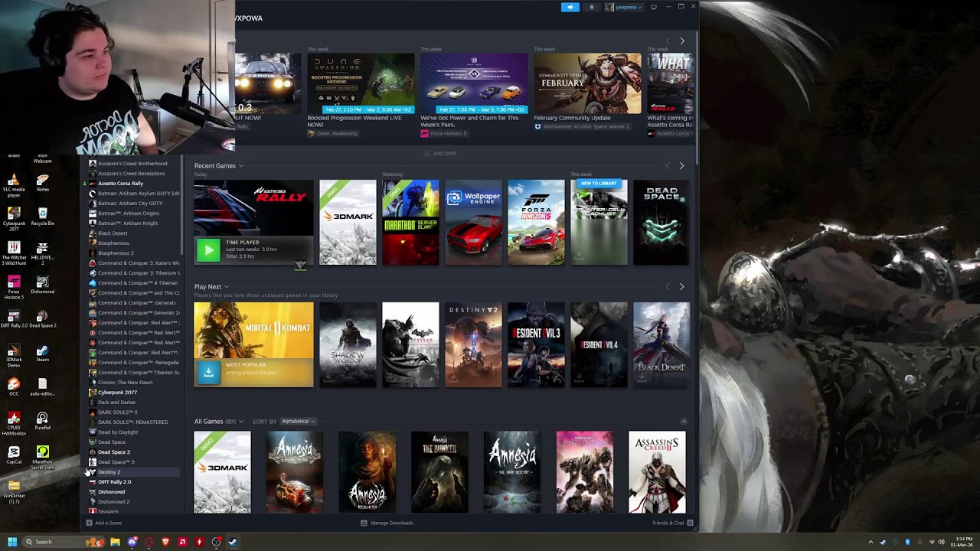Click the Marathon Server Slam desktop icon
The image size is (980, 551).
click(x=42, y=458)
